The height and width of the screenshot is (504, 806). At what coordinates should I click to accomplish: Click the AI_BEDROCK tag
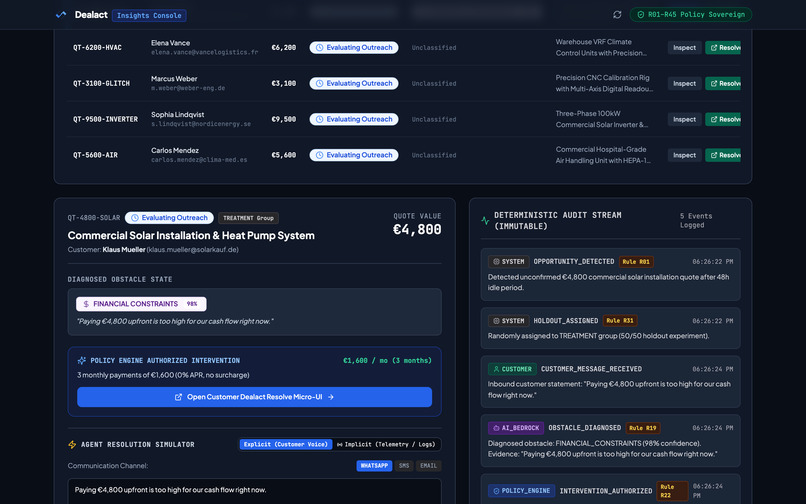tap(516, 428)
